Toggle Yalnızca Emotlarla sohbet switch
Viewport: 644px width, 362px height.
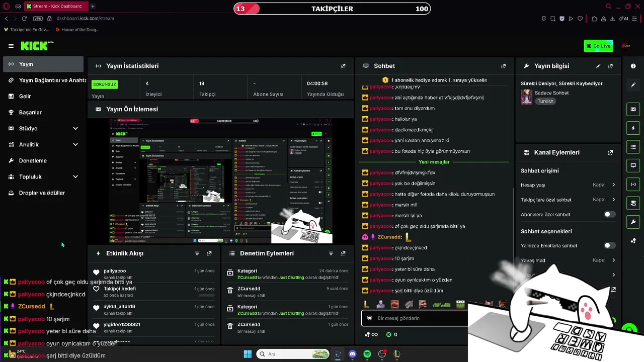[609, 245]
